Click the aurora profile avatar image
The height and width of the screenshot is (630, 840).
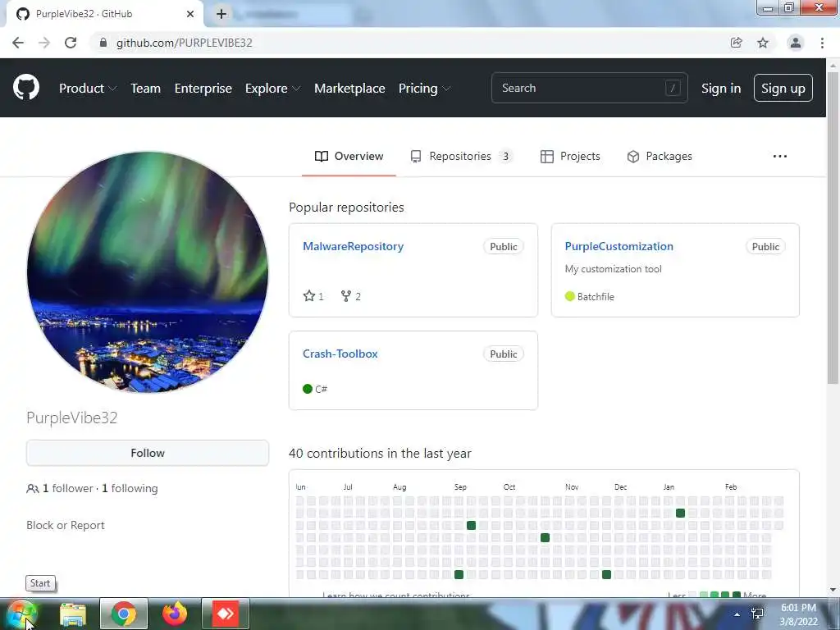tap(148, 272)
